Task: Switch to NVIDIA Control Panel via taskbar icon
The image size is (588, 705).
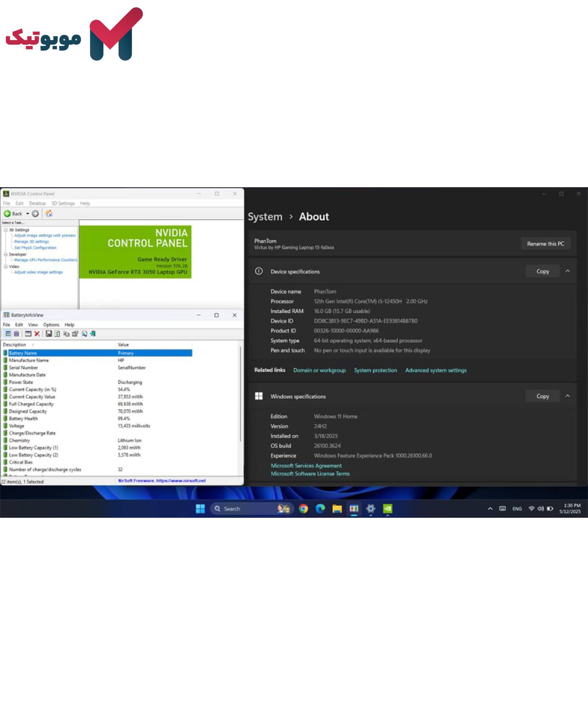Action: click(x=388, y=509)
